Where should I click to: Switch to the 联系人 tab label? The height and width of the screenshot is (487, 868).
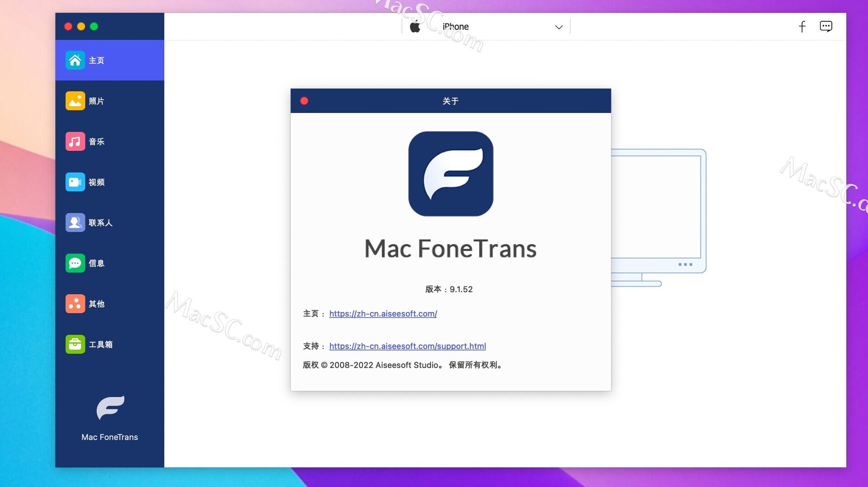[101, 223]
